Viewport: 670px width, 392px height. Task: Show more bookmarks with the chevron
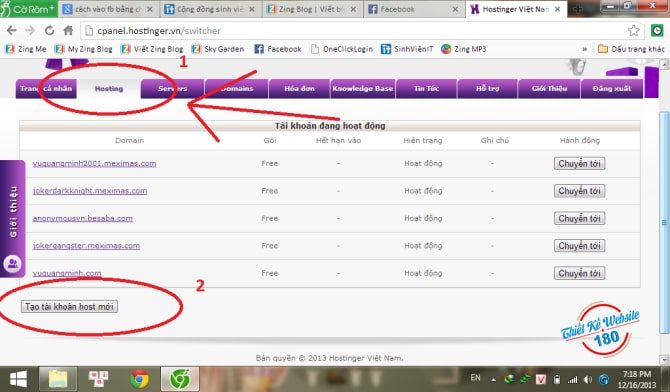pyautogui.click(x=585, y=49)
